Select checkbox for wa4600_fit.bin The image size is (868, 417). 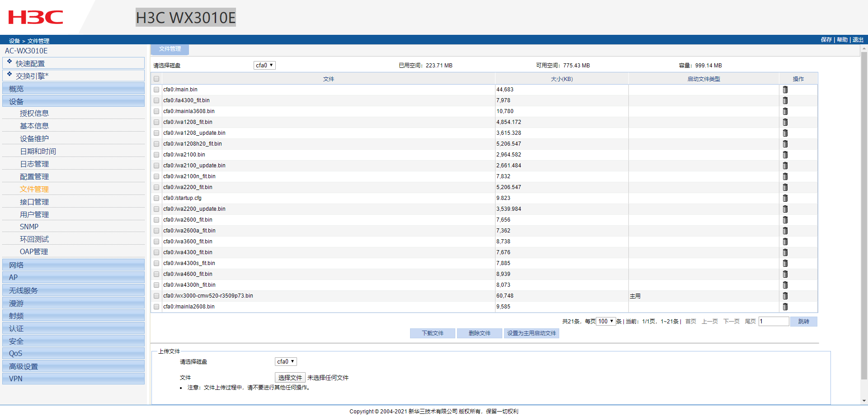pos(156,274)
